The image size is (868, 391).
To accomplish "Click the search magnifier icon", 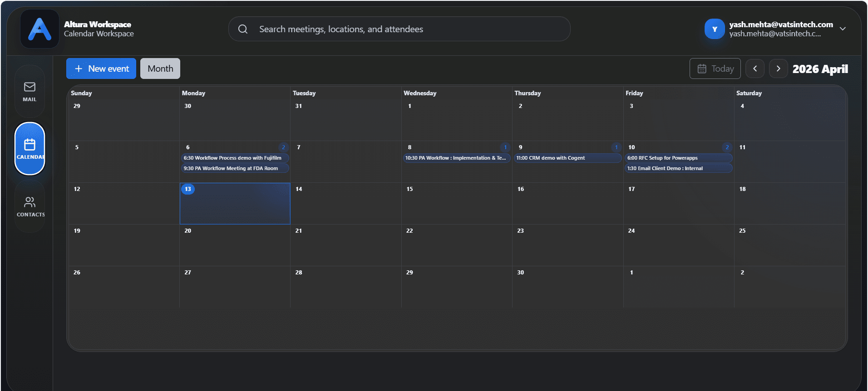I will (x=243, y=29).
